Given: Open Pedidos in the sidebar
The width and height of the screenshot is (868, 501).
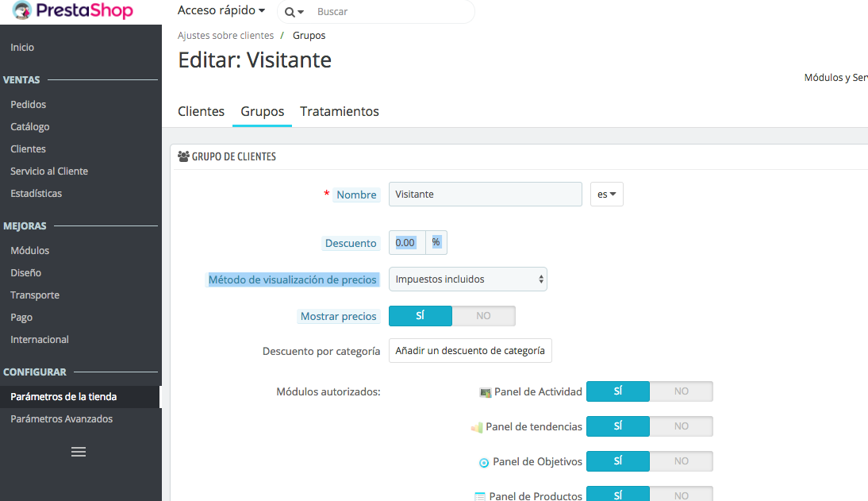Looking at the screenshot, I should (x=29, y=105).
